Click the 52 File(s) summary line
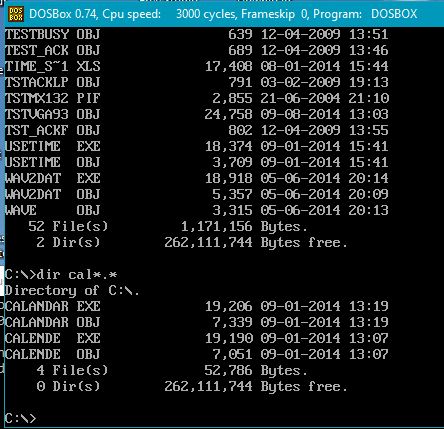This screenshot has width=444, height=429. pyautogui.click(x=168, y=227)
